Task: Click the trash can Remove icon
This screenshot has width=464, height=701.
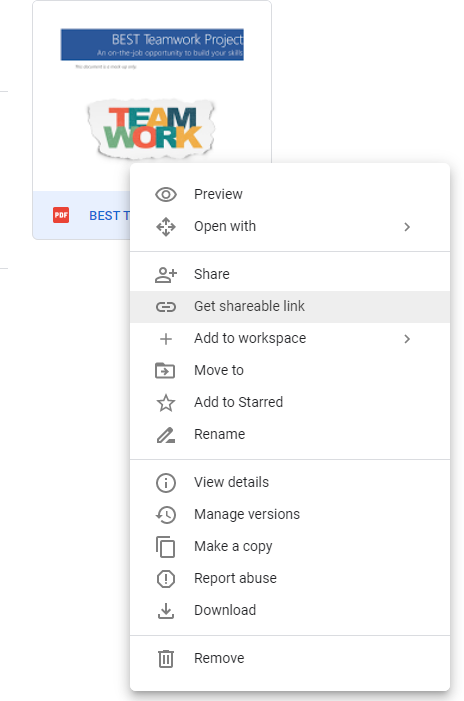Action: (166, 659)
